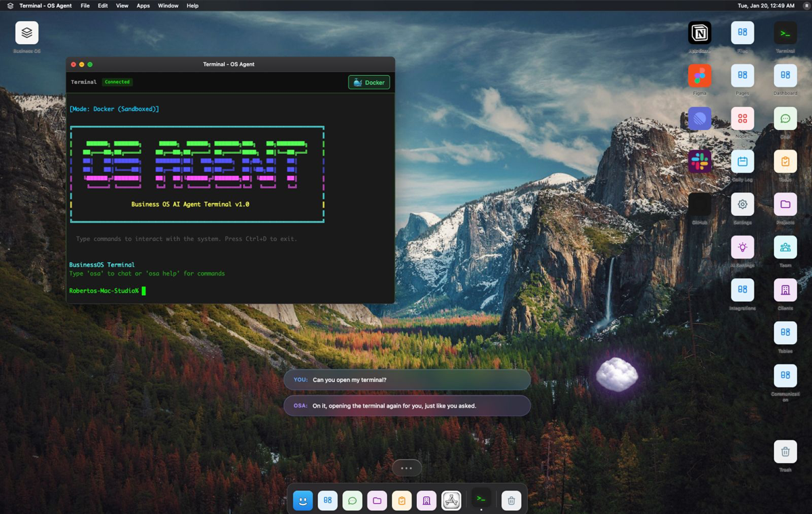Click the window title 'Terminal - OS Agent'
This screenshot has height=514, width=812.
coord(229,64)
